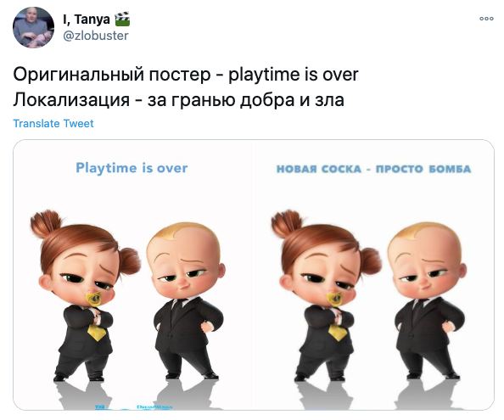Screen dimensions: 504x420
Task: Open the left original poster image
Action: click(132, 275)
